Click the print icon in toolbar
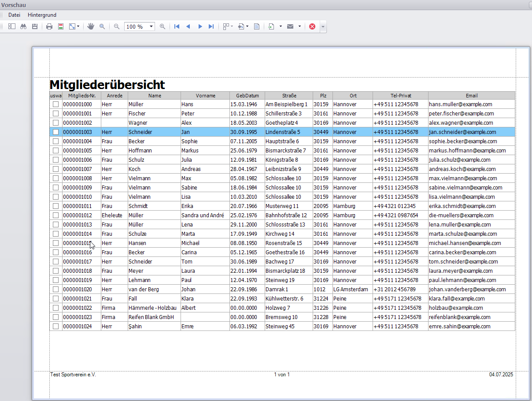Viewport: 532px width, 401px height. coord(49,26)
